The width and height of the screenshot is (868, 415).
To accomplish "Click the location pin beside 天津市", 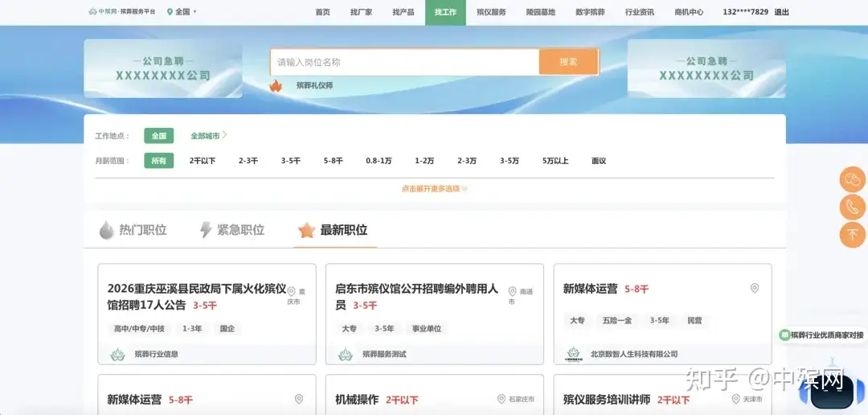I will (x=735, y=399).
